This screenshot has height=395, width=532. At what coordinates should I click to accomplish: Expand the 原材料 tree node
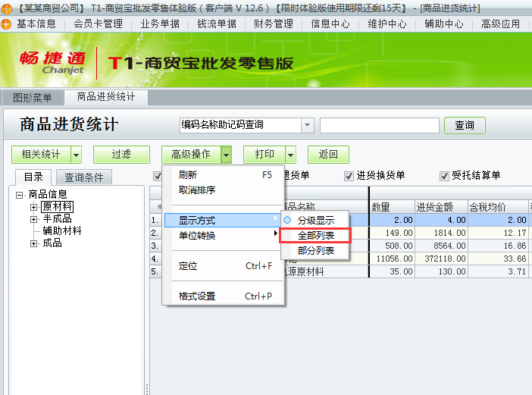(x=33, y=207)
